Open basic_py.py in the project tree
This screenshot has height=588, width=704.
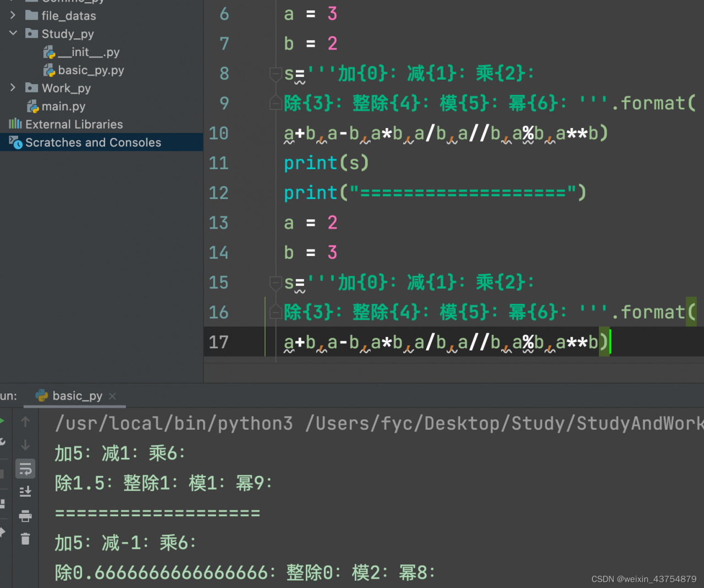tap(91, 70)
